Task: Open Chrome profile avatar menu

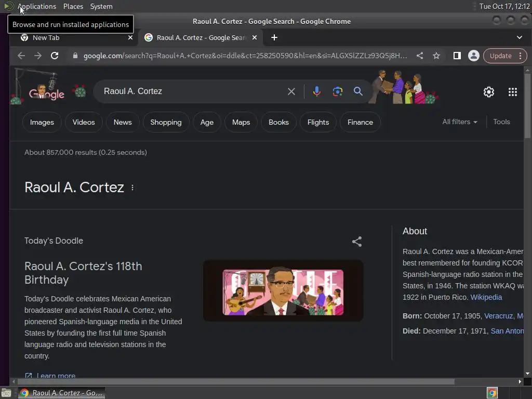Action: (x=474, y=56)
